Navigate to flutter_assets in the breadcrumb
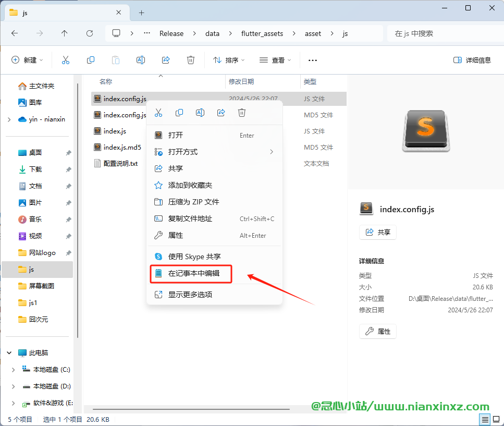This screenshot has width=504, height=426. (x=262, y=33)
